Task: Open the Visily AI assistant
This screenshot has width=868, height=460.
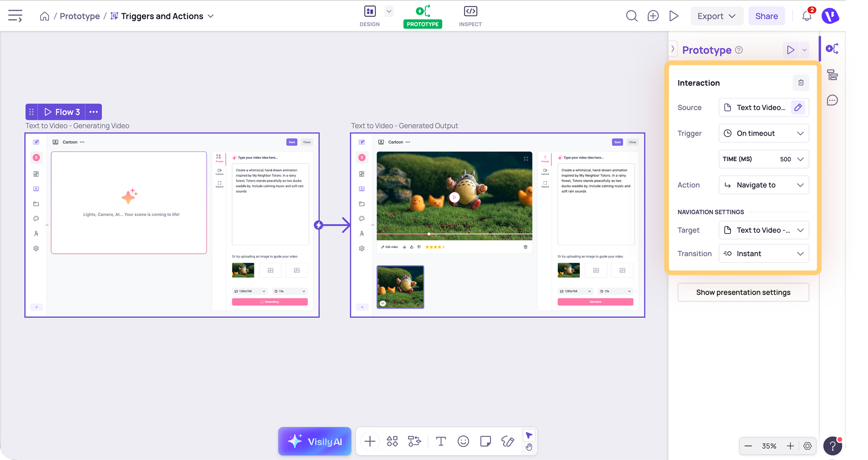Action: [315, 441]
